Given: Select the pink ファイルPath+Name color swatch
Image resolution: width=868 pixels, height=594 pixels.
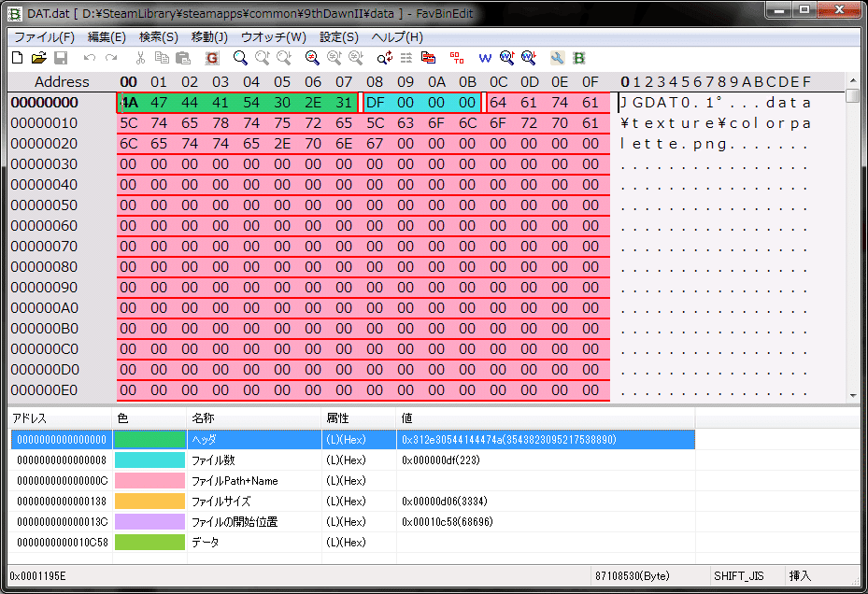Looking at the screenshot, I should click(x=149, y=480).
